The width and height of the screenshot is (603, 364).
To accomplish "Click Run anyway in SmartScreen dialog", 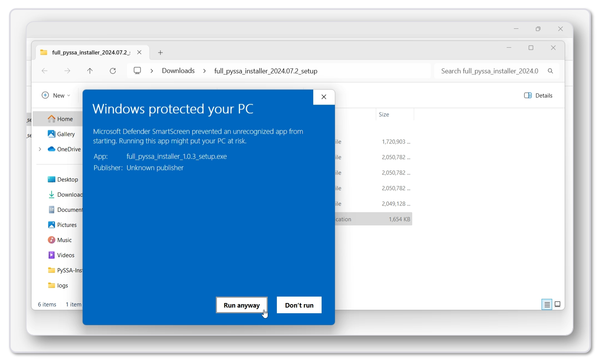I will (x=242, y=305).
